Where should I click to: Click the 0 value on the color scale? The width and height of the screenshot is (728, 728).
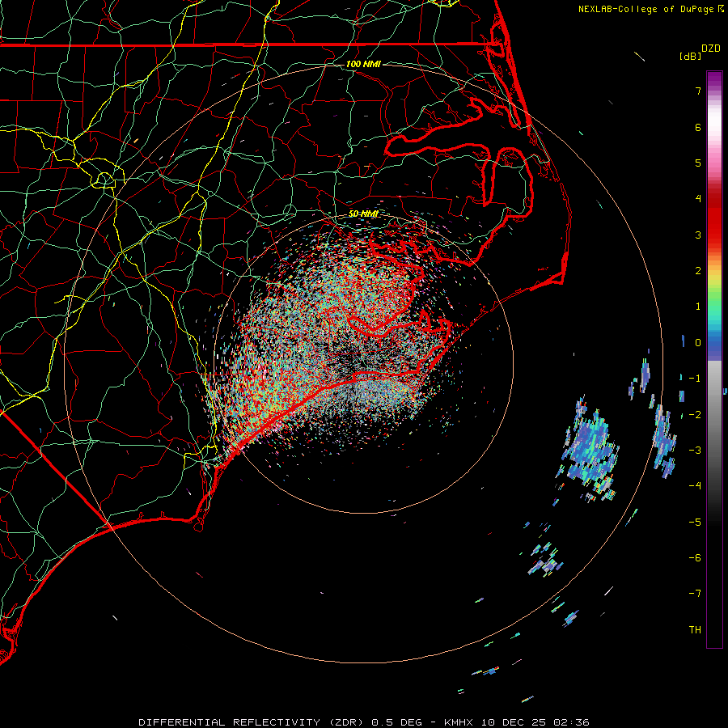pos(698,343)
